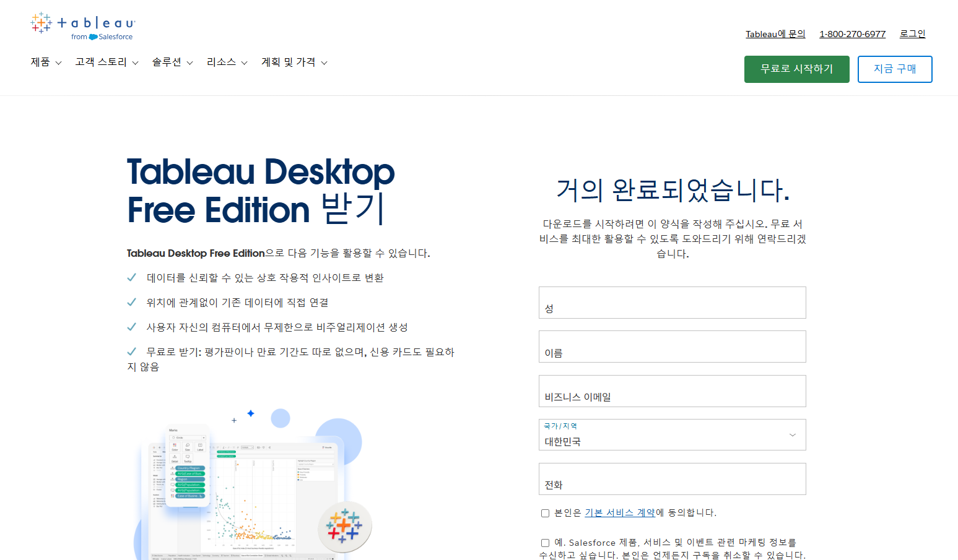
Task: Open the 기본 서비스 계약 link
Action: (x=620, y=513)
